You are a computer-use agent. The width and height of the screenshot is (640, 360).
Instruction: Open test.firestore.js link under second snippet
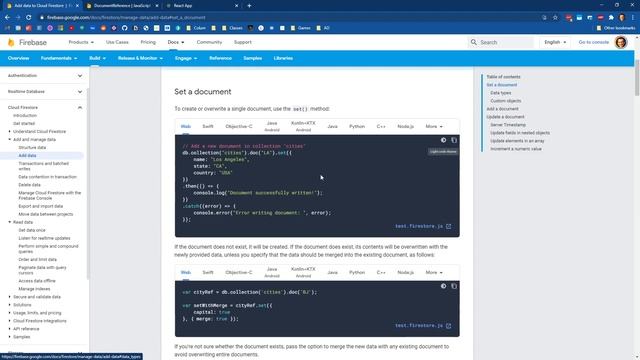(423, 326)
